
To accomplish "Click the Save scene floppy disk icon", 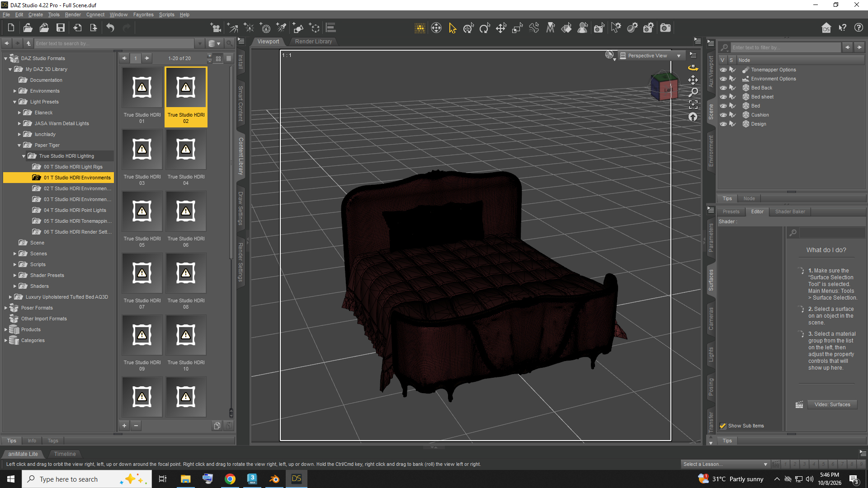I will pyautogui.click(x=60, y=28).
